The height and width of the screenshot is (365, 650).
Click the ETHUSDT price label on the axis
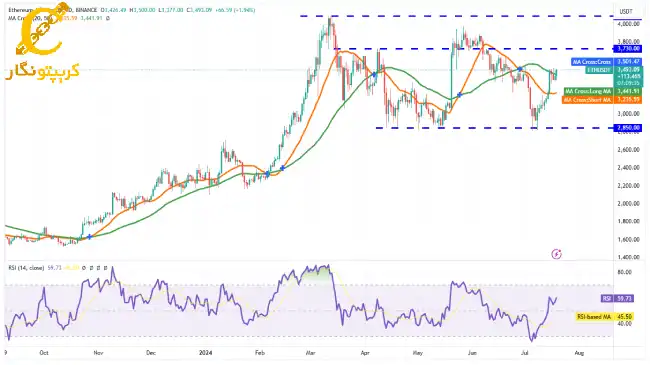point(599,70)
